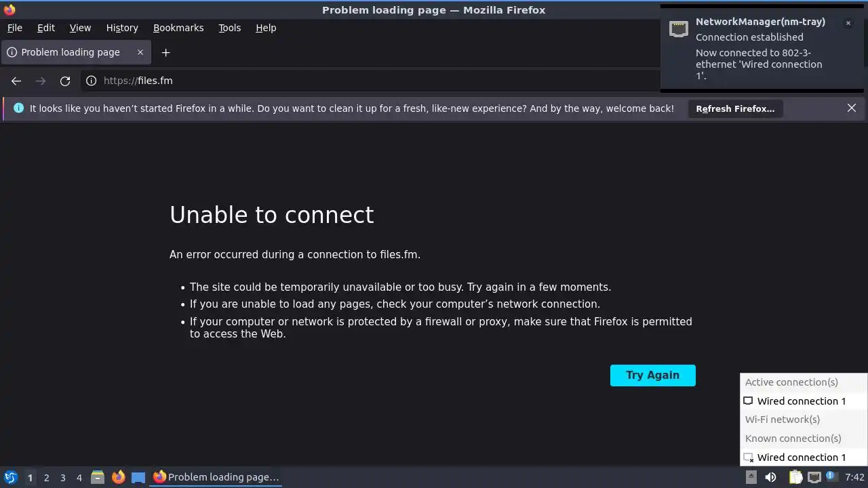Switch to workspace 2

[46, 477]
